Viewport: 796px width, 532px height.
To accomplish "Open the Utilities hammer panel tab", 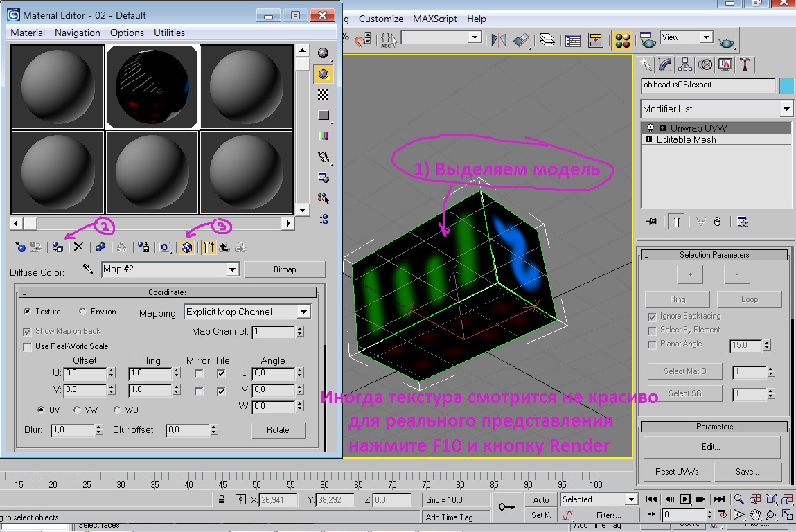I will [745, 64].
